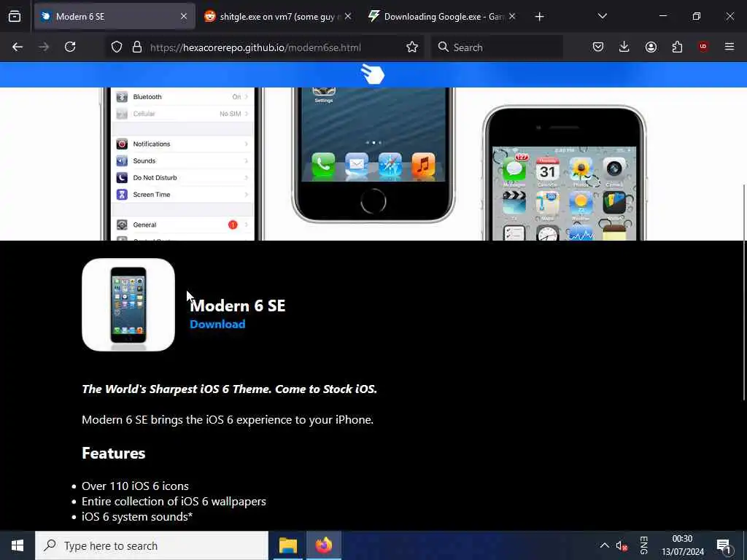Click the Features heading
The height and width of the screenshot is (560, 747).
point(113,453)
